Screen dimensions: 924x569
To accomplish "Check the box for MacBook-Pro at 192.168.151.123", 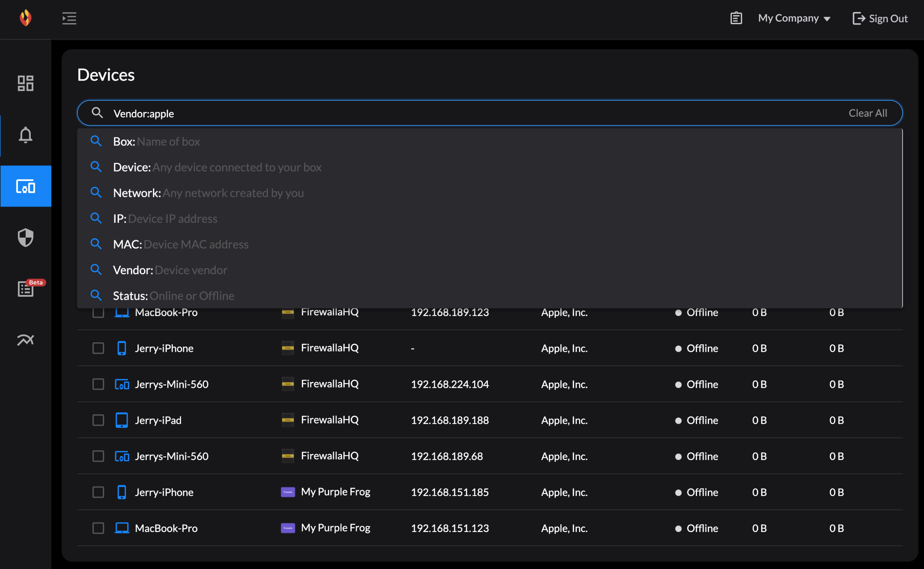I will [x=98, y=528].
